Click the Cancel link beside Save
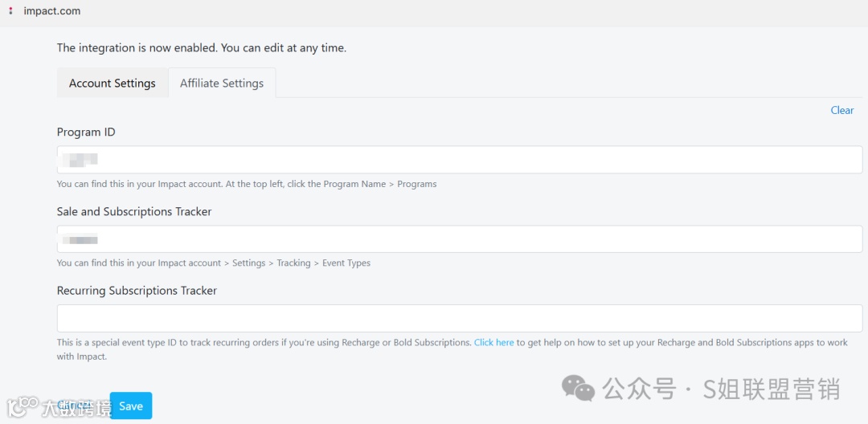868x424 pixels. [74, 406]
